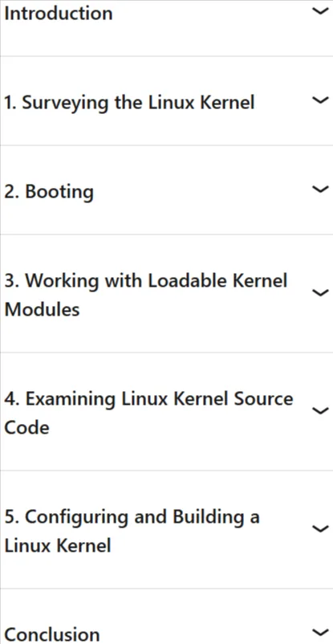333x644 pixels.
Task: Expand chevron for Configuring and Building a Linux Kernel
Action: click(x=321, y=528)
